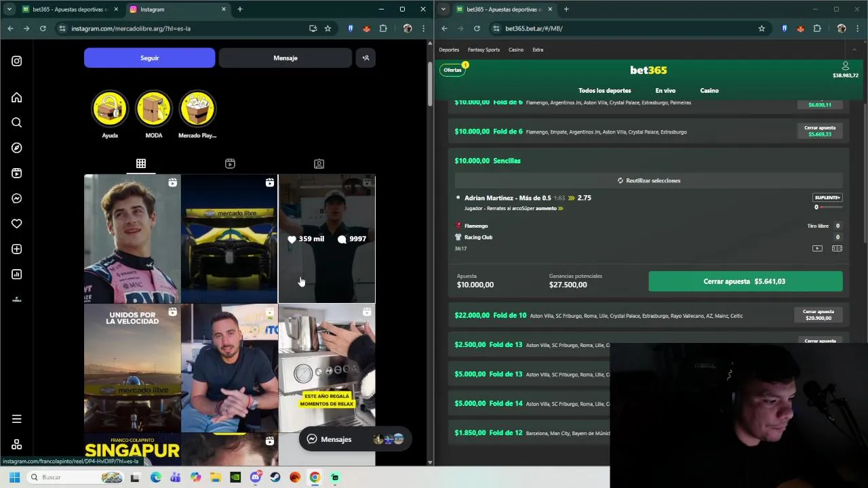The width and height of the screenshot is (868, 488).
Task: Open Messenger icon in Instagram sidebar
Action: pos(16,199)
